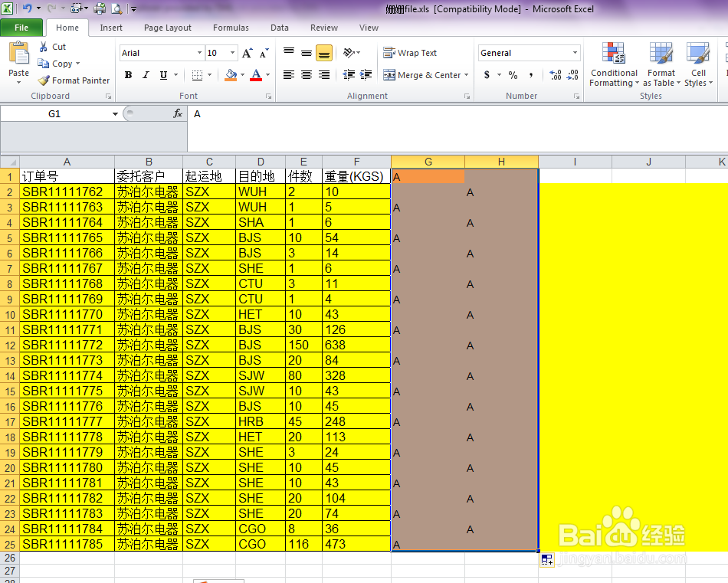This screenshot has height=583, width=728.
Task: Apply cell borders icon
Action: (197, 75)
